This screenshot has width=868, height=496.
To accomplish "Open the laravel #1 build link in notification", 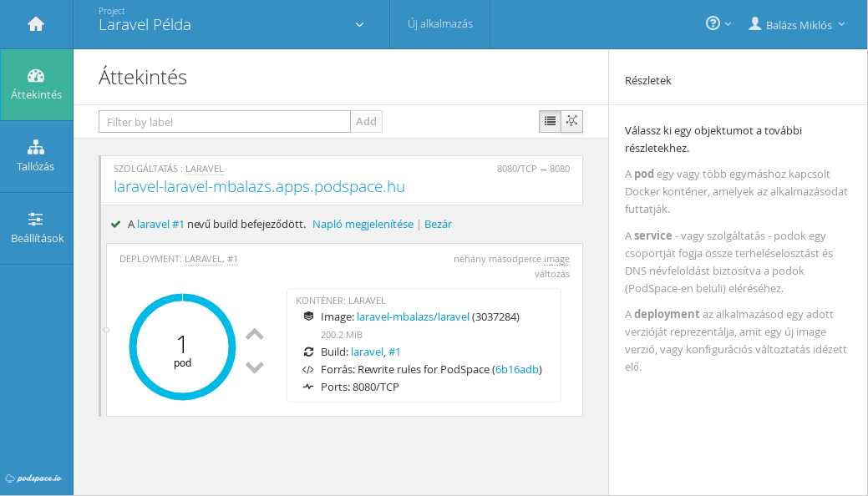I will [160, 224].
